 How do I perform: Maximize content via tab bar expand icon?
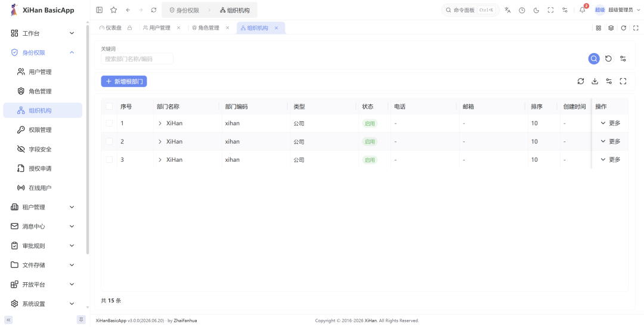point(636,28)
